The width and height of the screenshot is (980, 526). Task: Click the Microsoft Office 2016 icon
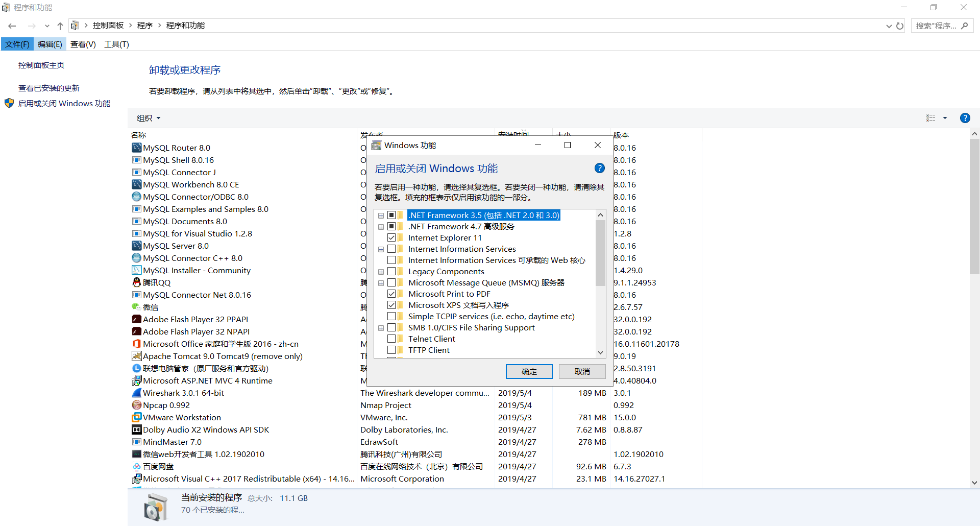pyautogui.click(x=136, y=344)
